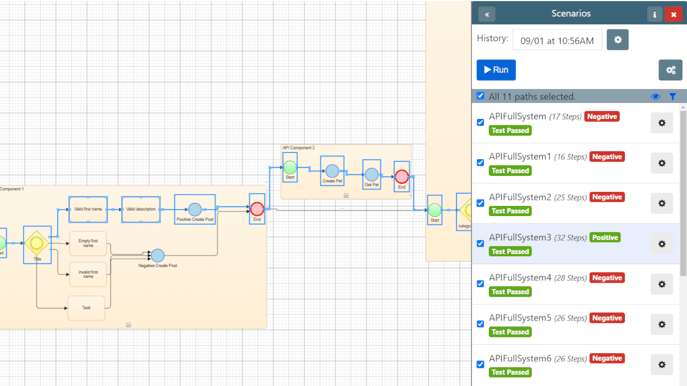The height and width of the screenshot is (386, 687).
Task: Open the Scenarios info button
Action: click(655, 14)
